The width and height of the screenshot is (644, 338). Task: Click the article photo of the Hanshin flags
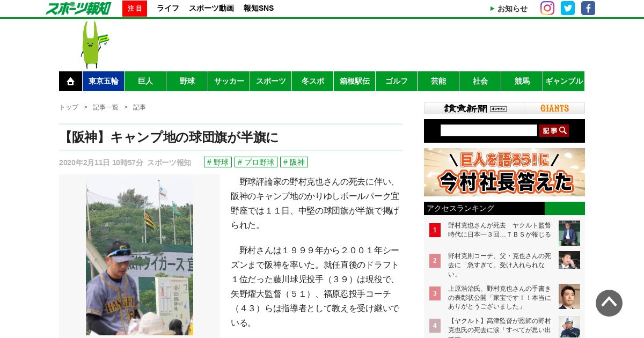coord(140,256)
